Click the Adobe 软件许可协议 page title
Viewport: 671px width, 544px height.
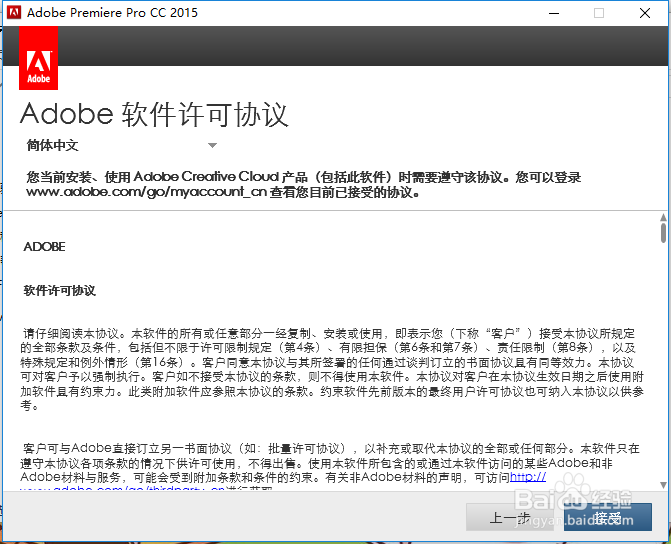pyautogui.click(x=154, y=114)
